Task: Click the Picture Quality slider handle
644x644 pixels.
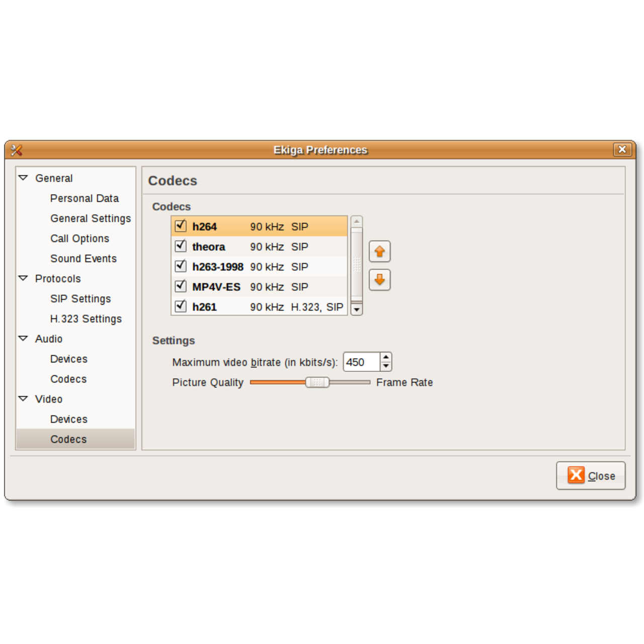Action: pyautogui.click(x=317, y=382)
